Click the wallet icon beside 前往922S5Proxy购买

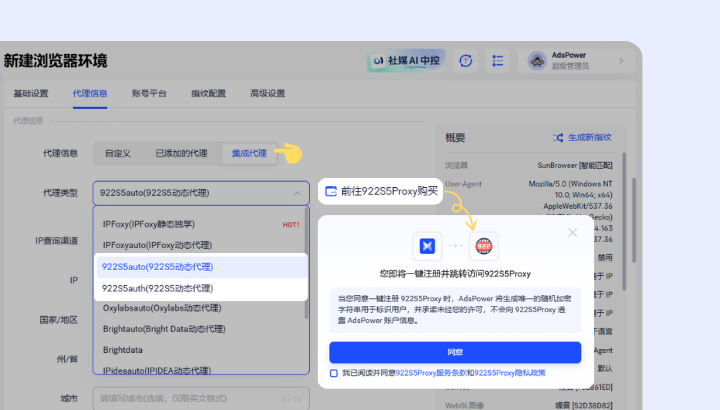pyautogui.click(x=331, y=191)
